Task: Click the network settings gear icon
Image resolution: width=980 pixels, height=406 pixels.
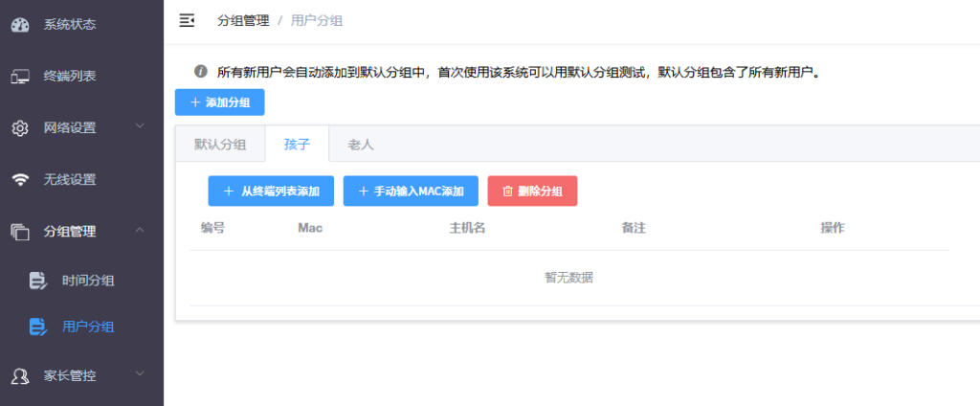Action: tap(20, 128)
